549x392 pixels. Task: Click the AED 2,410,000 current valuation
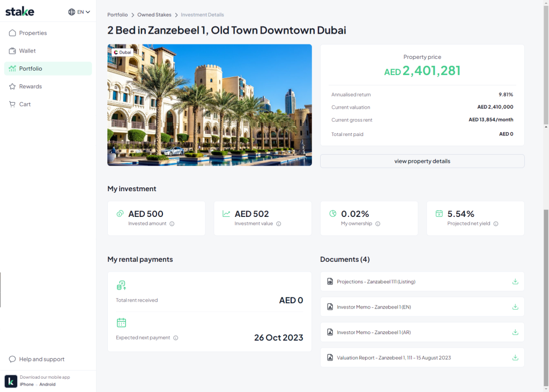coord(495,107)
